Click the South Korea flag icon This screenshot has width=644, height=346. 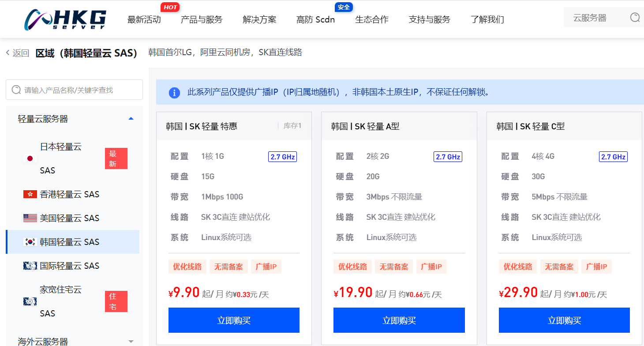click(30, 242)
